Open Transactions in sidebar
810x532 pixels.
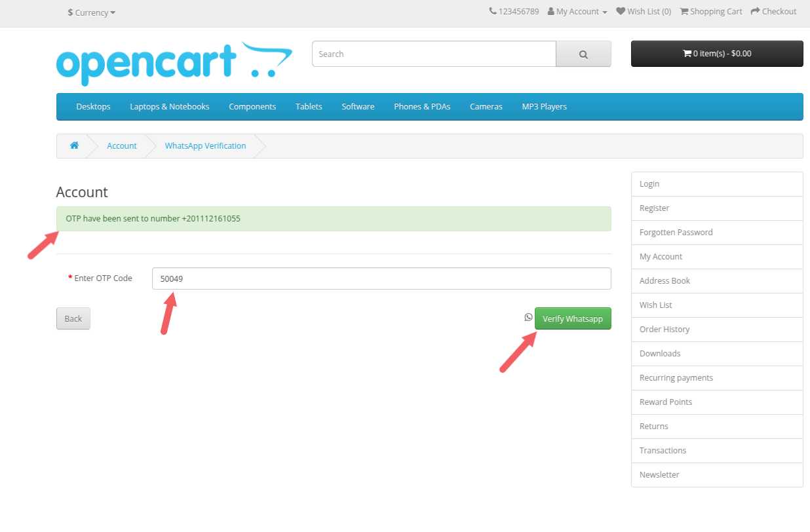[717, 451]
